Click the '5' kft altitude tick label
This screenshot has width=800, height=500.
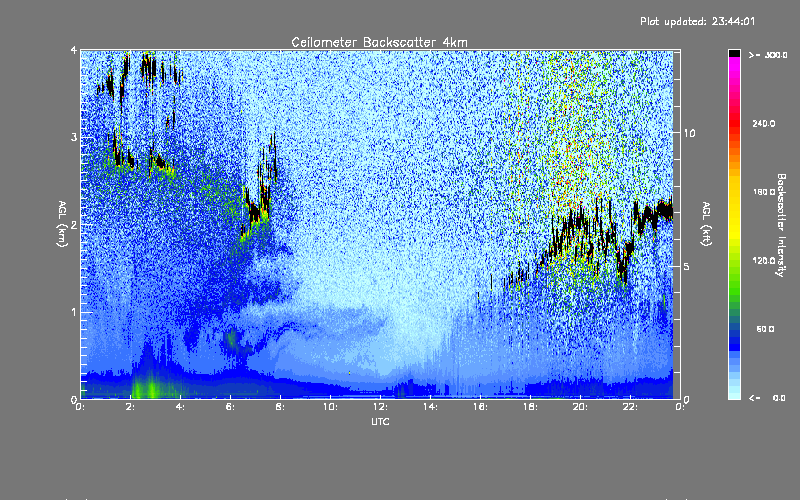pyautogui.click(x=686, y=266)
